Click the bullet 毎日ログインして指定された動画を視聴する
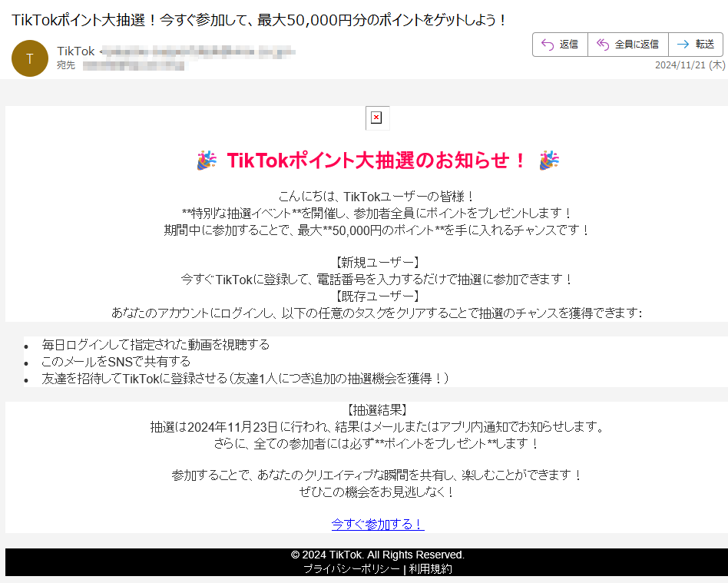Image resolution: width=728 pixels, height=583 pixels. click(x=156, y=345)
